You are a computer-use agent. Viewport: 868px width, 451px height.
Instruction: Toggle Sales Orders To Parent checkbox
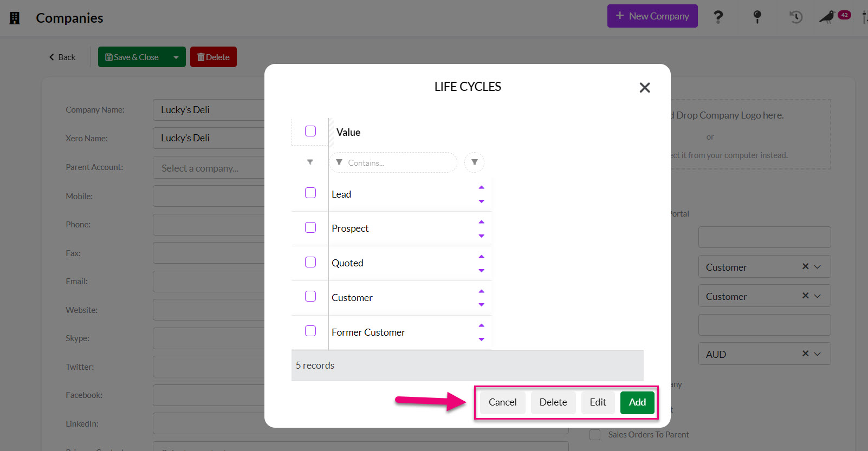[x=595, y=435]
